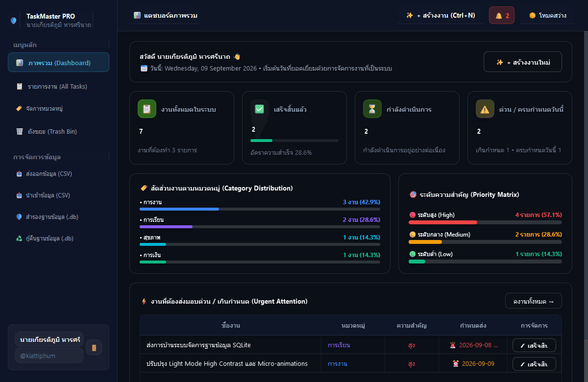Click the green checkmark เสร็จสิ้นแล้ว icon
Viewport: 588px width, 382px height.
260,109
